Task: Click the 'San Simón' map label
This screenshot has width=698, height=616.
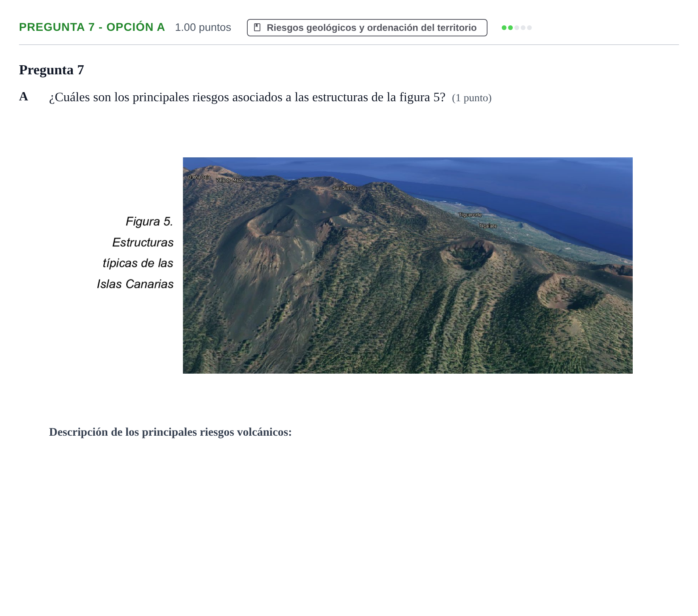Action: [345, 188]
